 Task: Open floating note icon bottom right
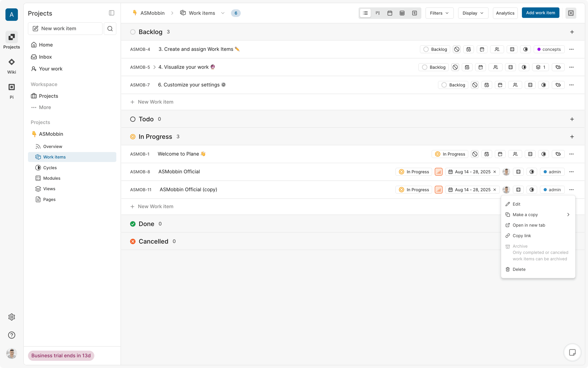572,352
